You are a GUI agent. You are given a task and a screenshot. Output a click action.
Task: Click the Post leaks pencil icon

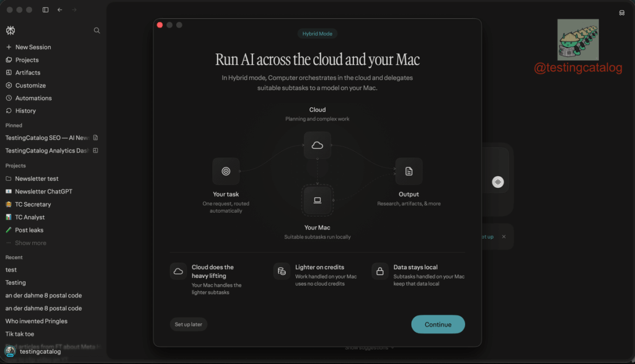tap(9, 230)
